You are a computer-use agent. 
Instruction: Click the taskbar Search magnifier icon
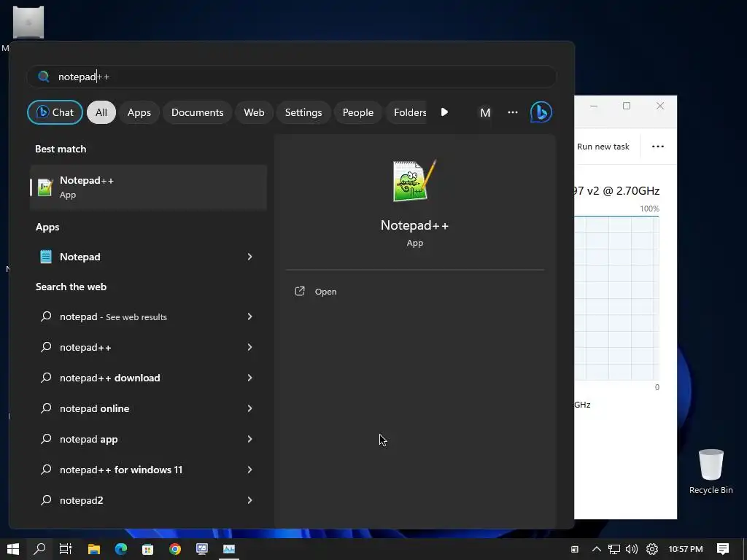pyautogui.click(x=39, y=549)
